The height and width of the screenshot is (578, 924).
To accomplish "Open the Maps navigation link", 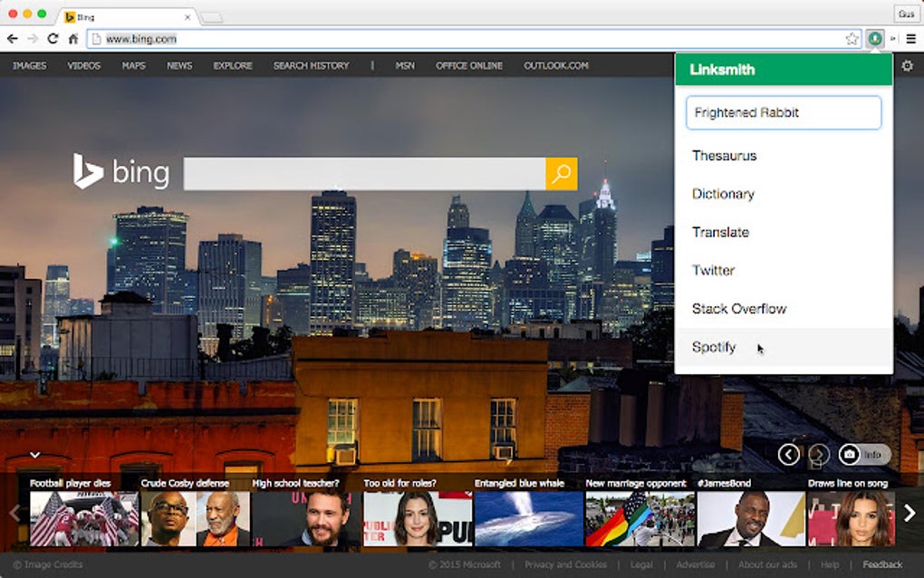I will pos(134,66).
